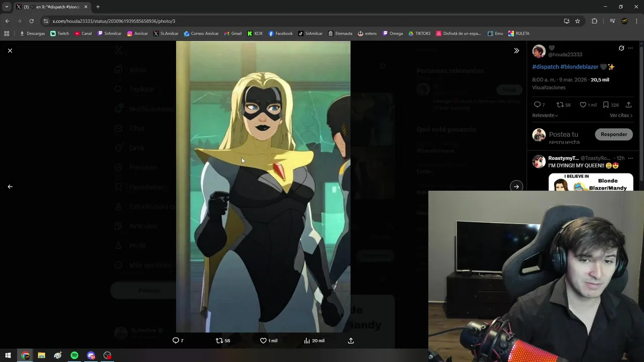Image resolution: width=644 pixels, height=362 pixels.
Task: Open KCIK bookmark
Action: click(x=255, y=34)
